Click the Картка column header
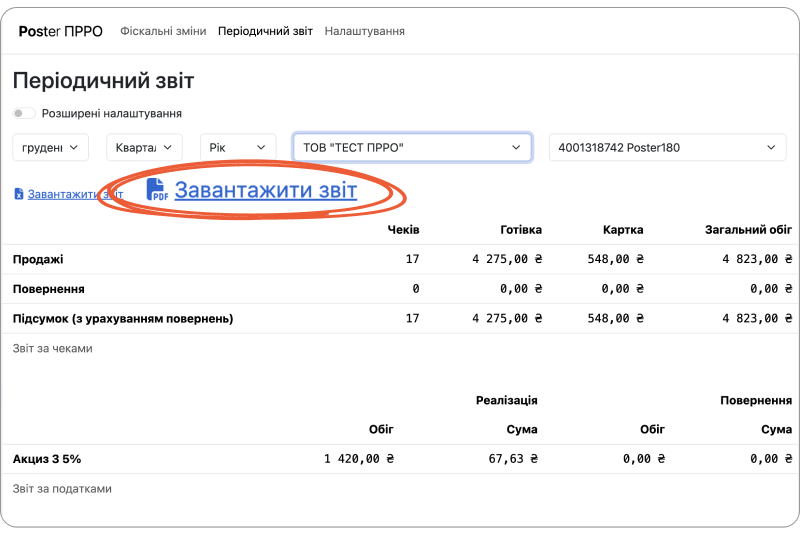The image size is (800, 533). click(x=623, y=230)
